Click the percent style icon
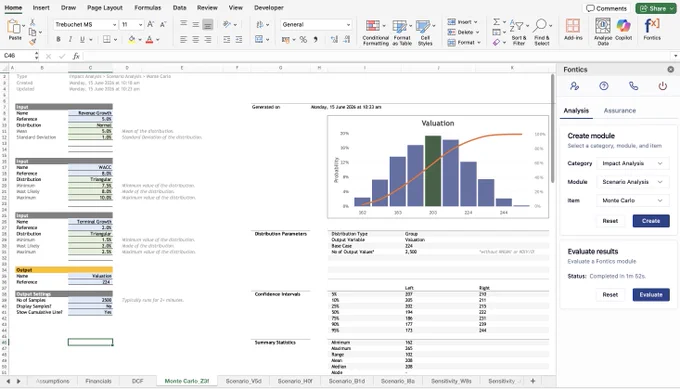The height and width of the screenshot is (389, 680). (x=303, y=39)
